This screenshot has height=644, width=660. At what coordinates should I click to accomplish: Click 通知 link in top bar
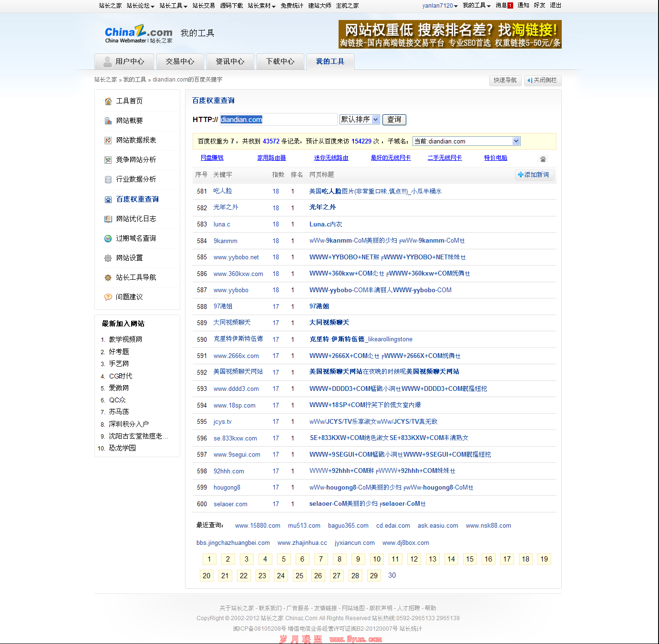523,5
